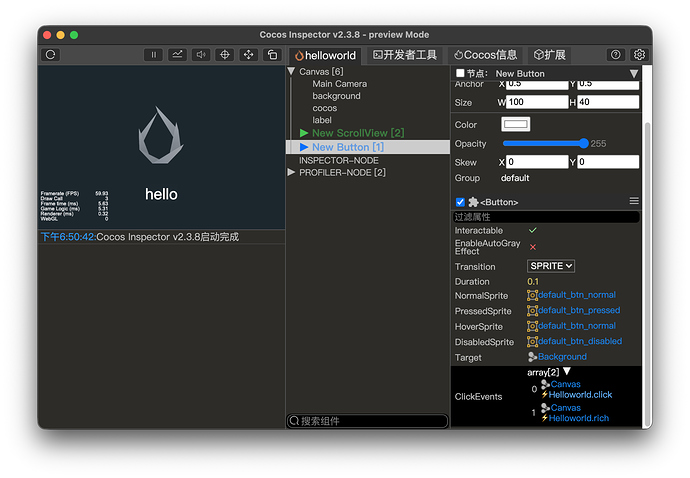Expand New Button [1] node arrow
The image size is (690, 478).
click(304, 147)
